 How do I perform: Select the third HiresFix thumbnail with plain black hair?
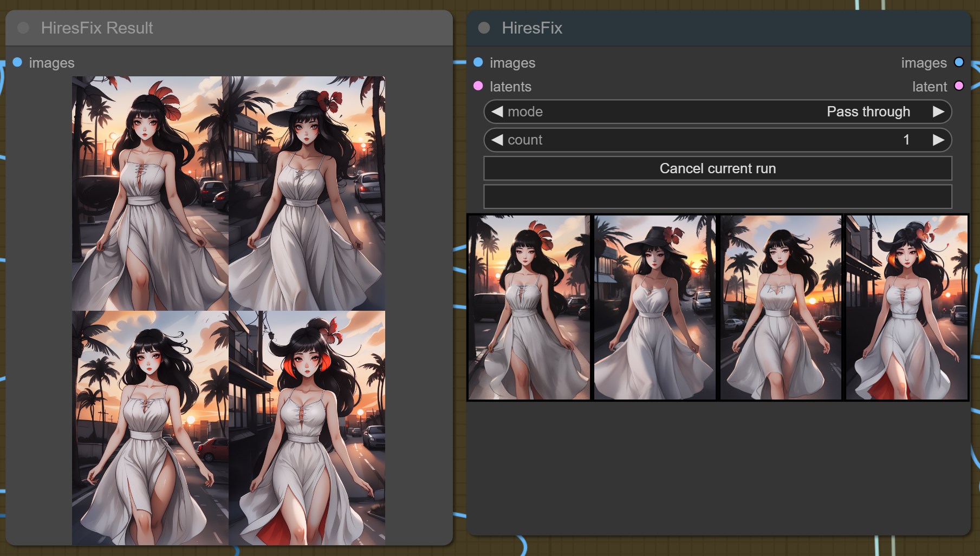click(x=781, y=308)
